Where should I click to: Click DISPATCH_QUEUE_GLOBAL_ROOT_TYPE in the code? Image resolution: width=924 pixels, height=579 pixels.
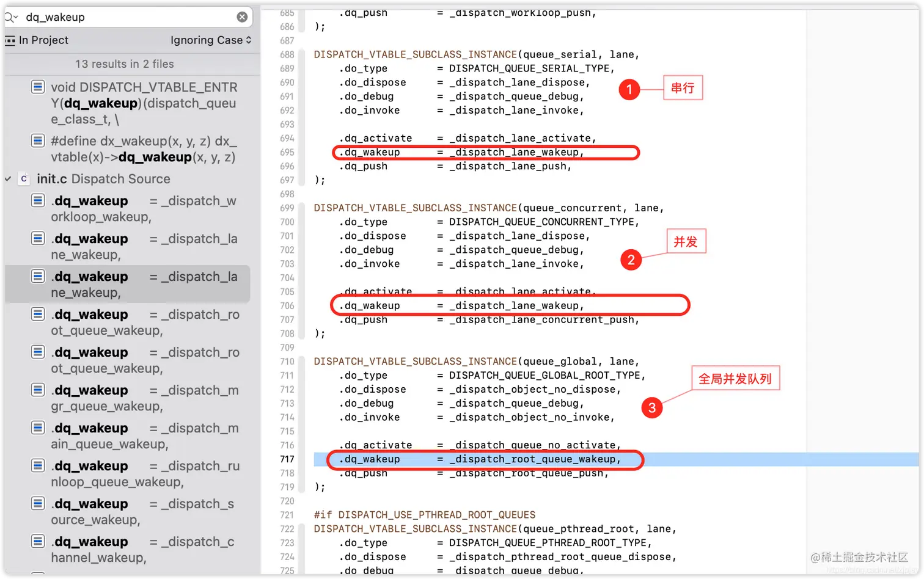[544, 376]
